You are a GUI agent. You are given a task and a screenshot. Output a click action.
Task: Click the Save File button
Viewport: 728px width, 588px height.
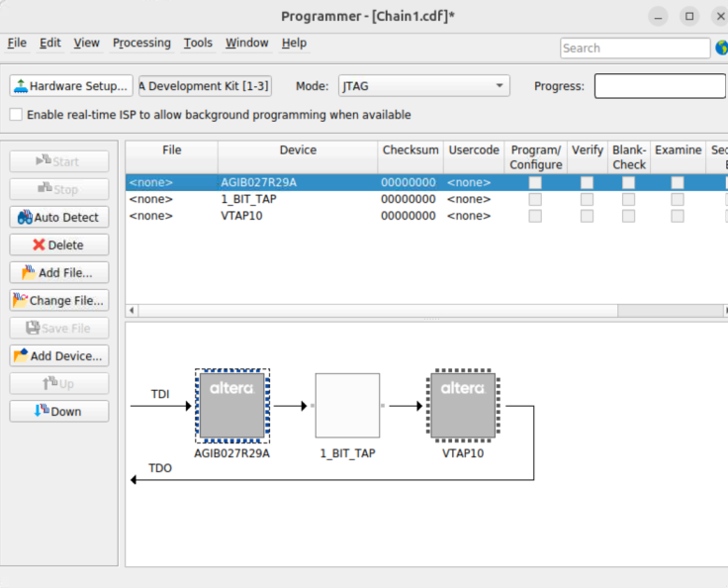(x=59, y=329)
